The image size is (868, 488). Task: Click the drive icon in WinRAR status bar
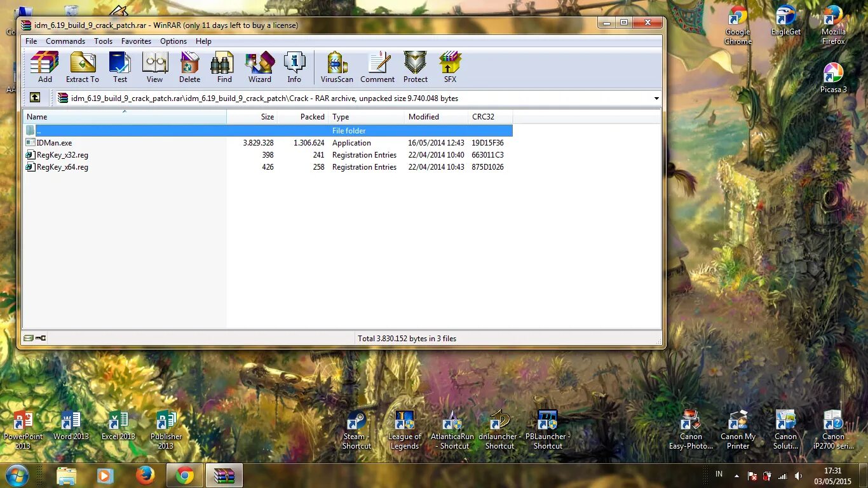click(29, 338)
